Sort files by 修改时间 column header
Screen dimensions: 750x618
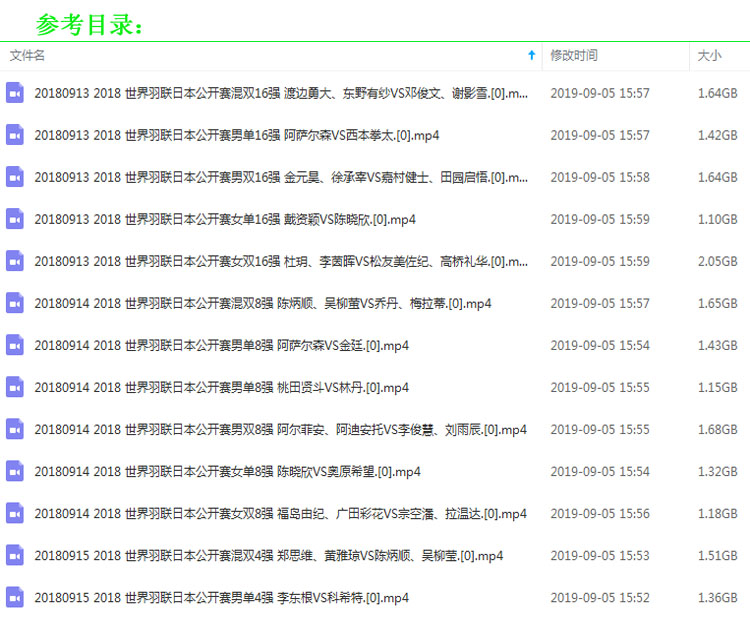(574, 56)
